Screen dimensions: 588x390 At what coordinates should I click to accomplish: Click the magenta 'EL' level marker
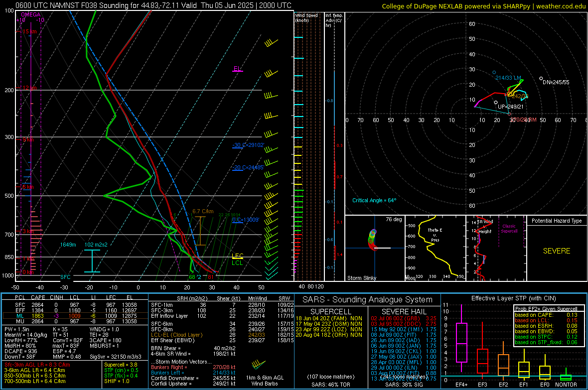237,69
